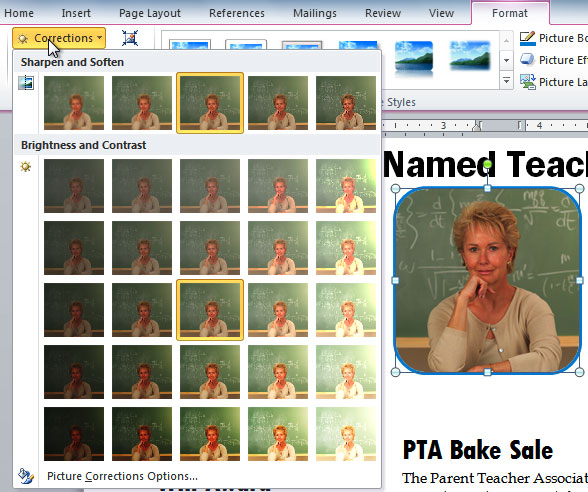Pick the second thumbnail in Brightness row one

(x=142, y=186)
